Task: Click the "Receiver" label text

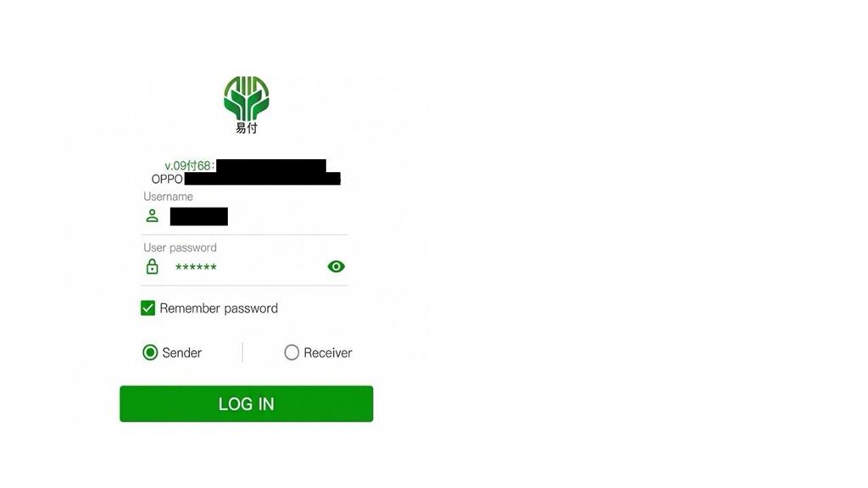Action: 328,353
